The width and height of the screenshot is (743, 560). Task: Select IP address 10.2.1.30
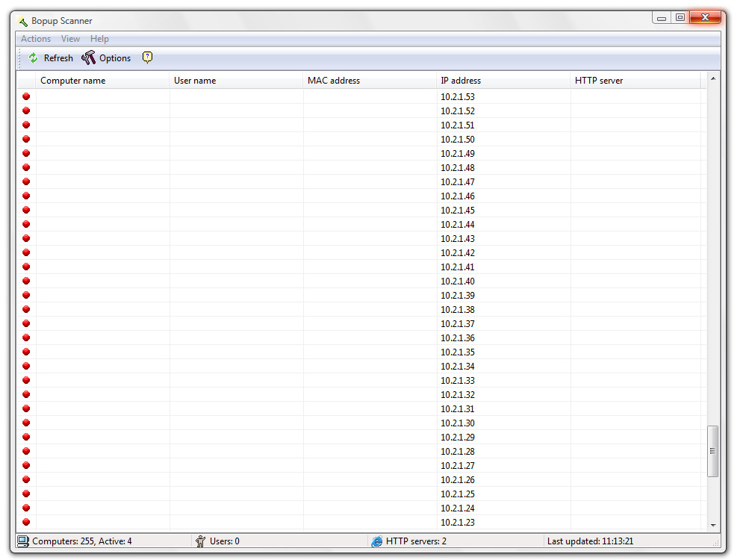(x=457, y=423)
